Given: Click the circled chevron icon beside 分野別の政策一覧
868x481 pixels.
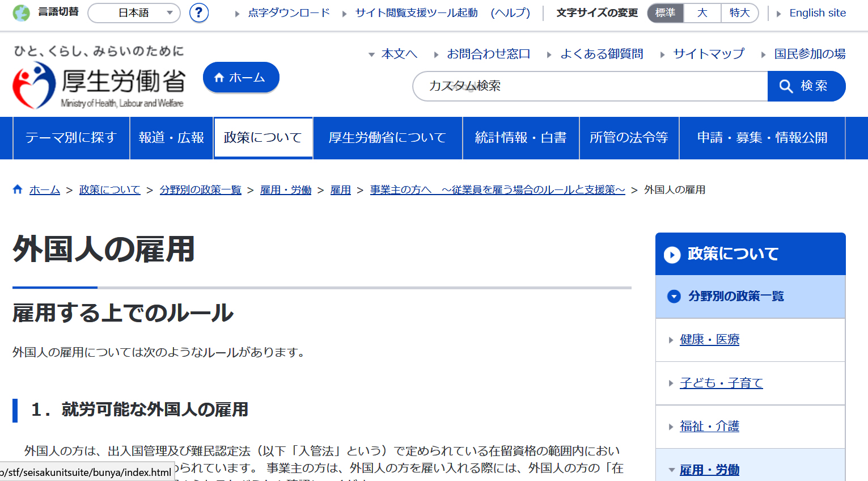Looking at the screenshot, I should [674, 297].
